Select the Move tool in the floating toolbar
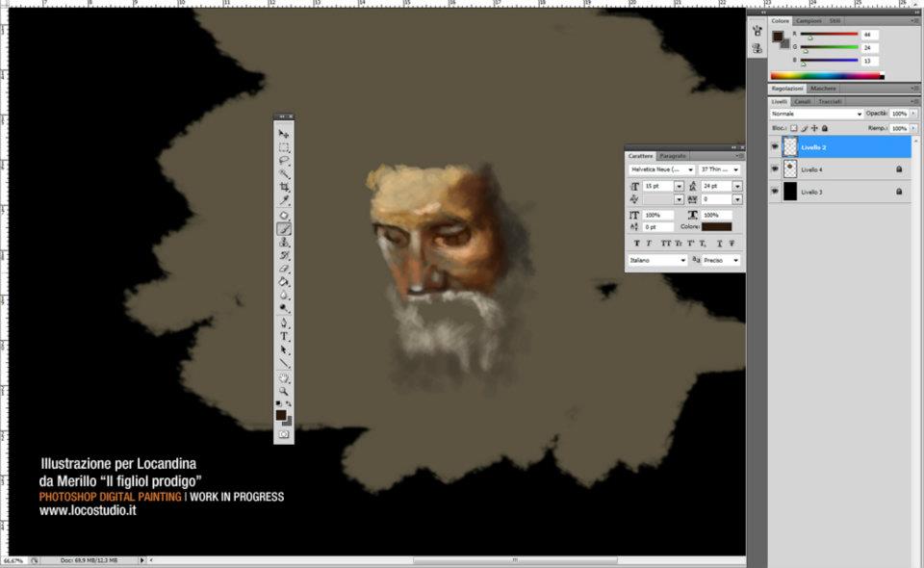The height and width of the screenshot is (568, 924). click(x=284, y=134)
